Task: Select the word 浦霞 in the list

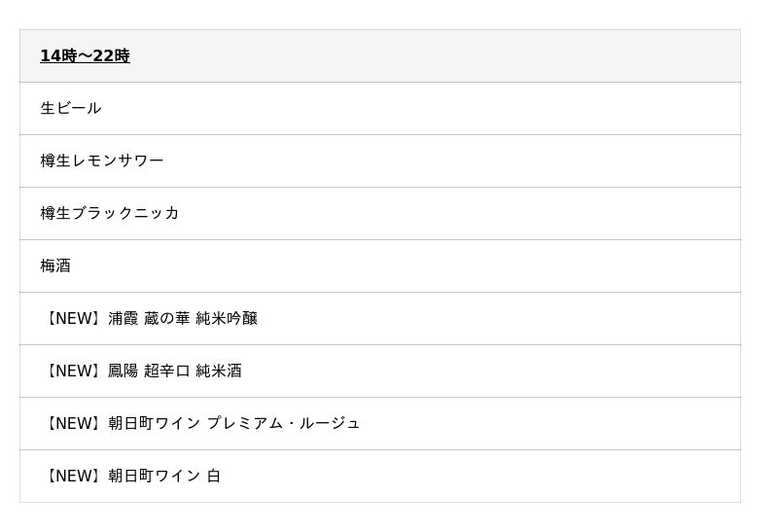Action: tap(124, 319)
